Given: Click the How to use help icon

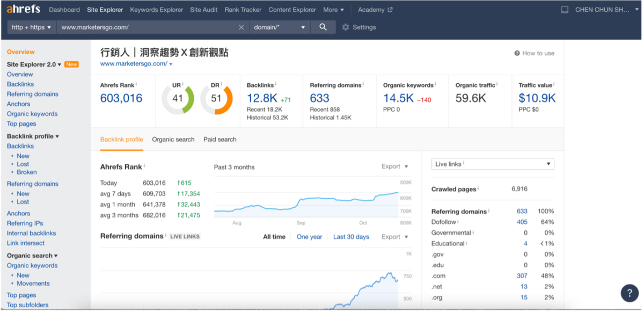Looking at the screenshot, I should coord(517,53).
